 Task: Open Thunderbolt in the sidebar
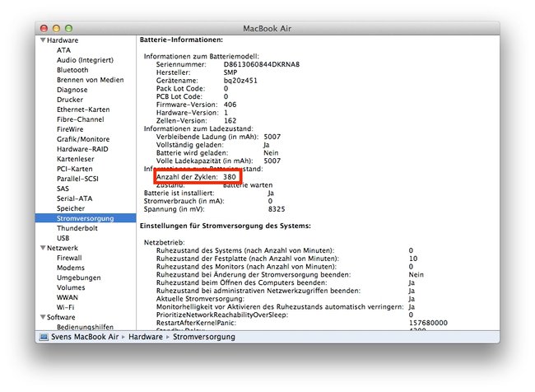pyautogui.click(x=77, y=228)
